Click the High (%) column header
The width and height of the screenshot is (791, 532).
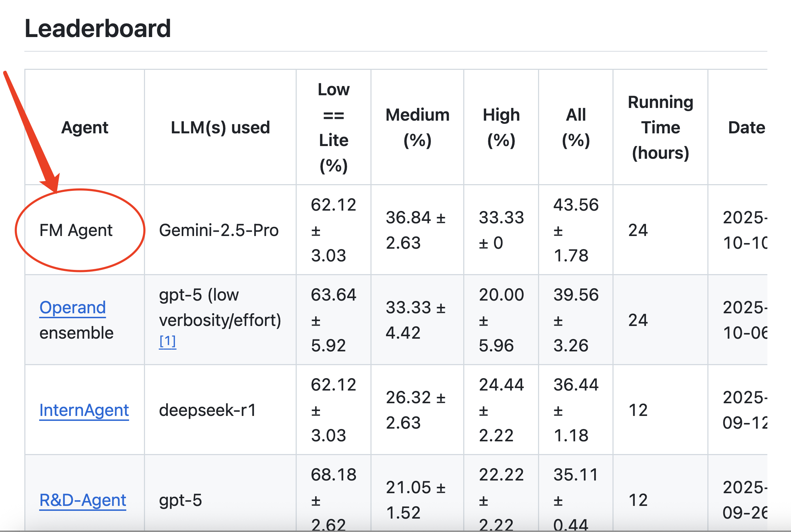click(x=501, y=127)
